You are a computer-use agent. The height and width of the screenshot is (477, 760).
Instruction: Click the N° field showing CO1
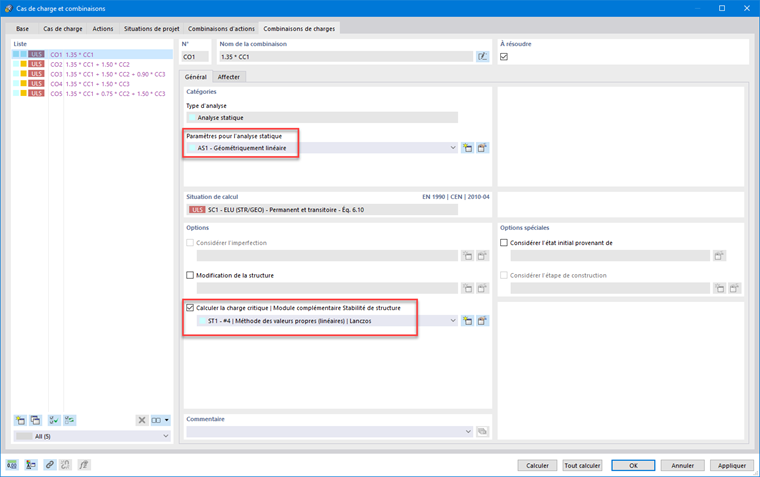pos(195,57)
